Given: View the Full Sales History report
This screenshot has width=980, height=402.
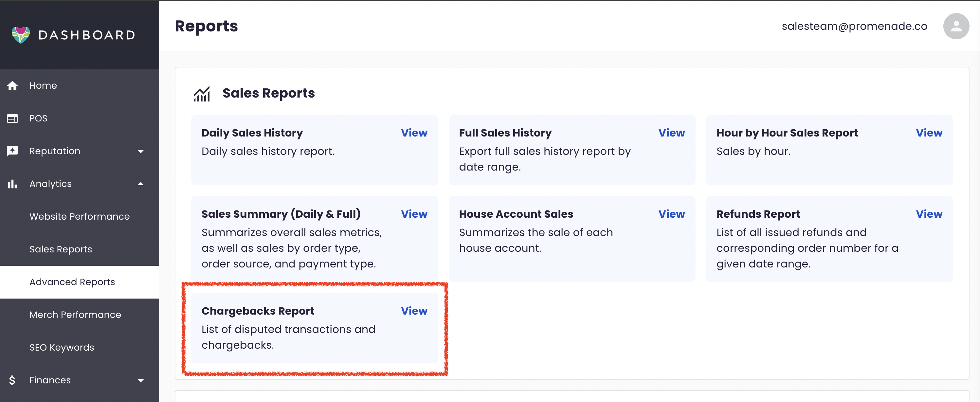Looking at the screenshot, I should coord(671,133).
